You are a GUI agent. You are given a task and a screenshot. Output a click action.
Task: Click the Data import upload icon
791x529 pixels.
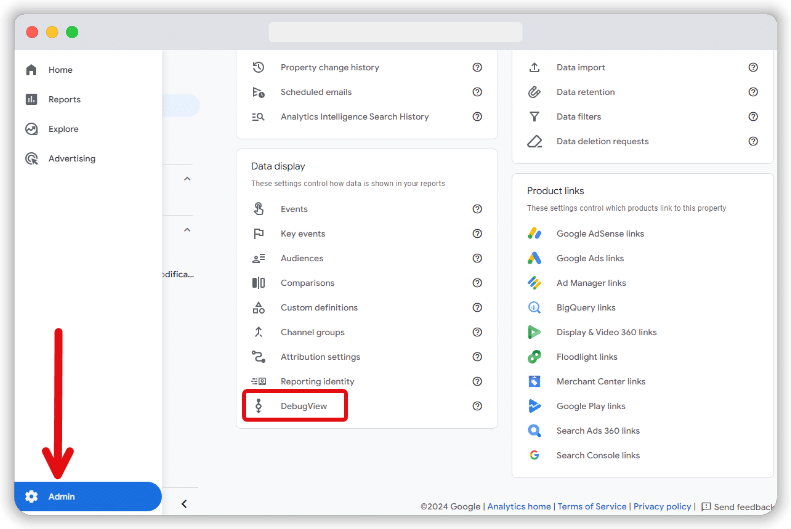[534, 67]
